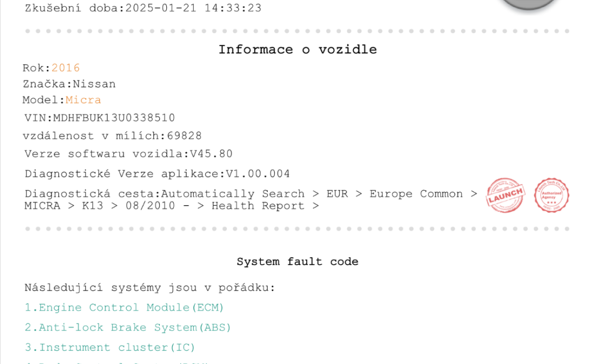Screen dimensions: 594x364
Task: Open Engine Control Module (ECM) entry
Action: coord(124,307)
